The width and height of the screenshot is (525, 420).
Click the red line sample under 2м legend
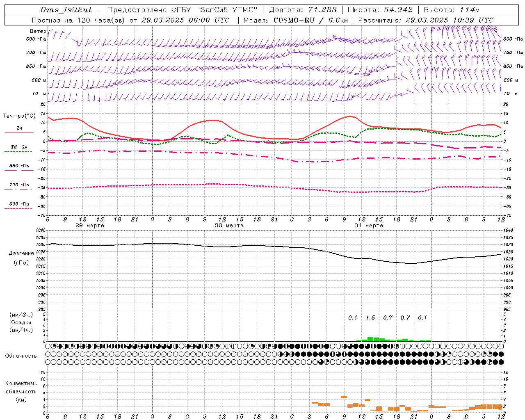click(x=19, y=132)
